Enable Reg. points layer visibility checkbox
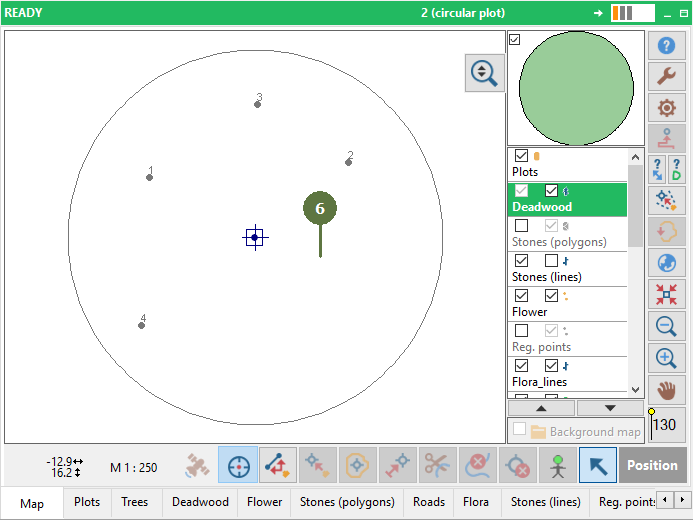The height and width of the screenshot is (520, 693). (x=522, y=330)
